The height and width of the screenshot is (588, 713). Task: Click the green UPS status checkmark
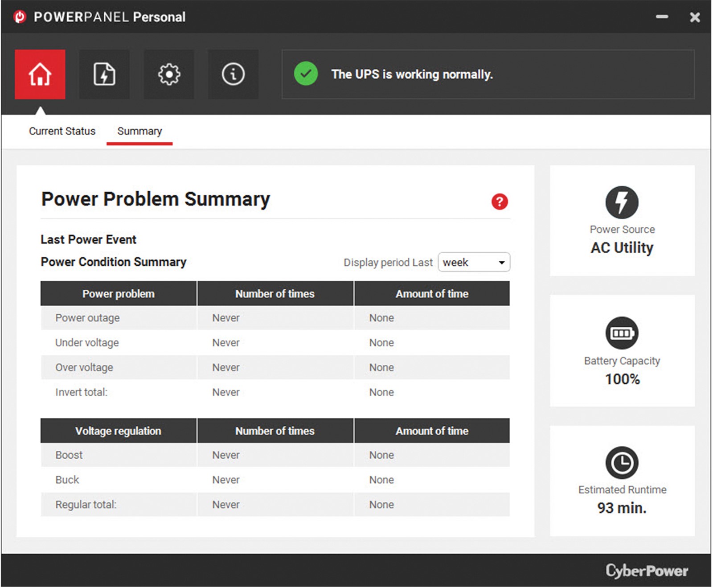coord(306,74)
